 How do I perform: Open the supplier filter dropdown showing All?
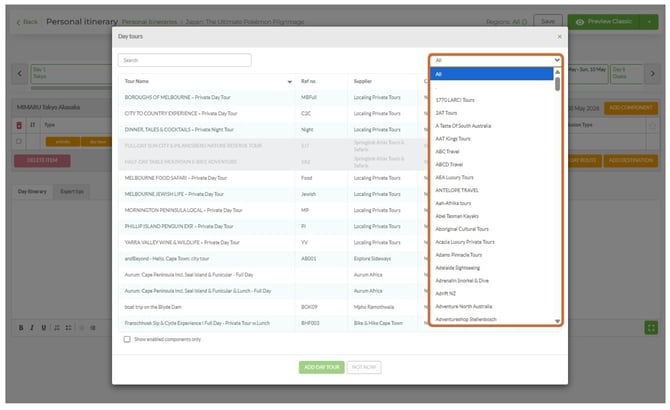[496, 60]
